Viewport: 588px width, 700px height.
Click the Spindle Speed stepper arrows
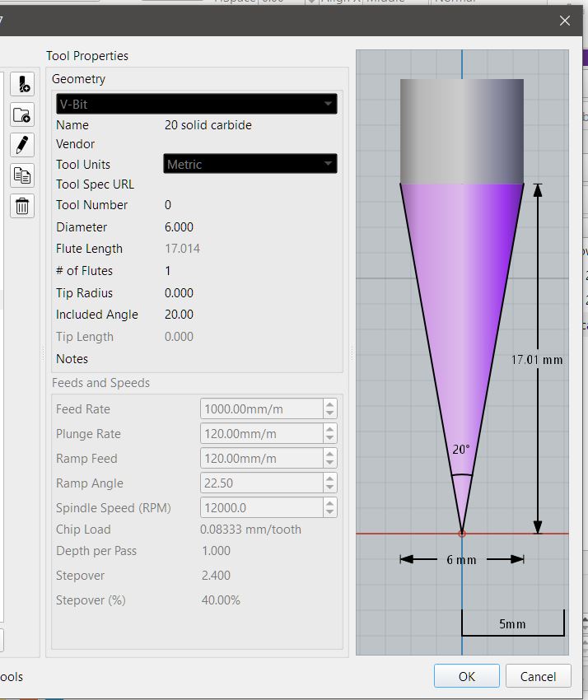[x=330, y=508]
